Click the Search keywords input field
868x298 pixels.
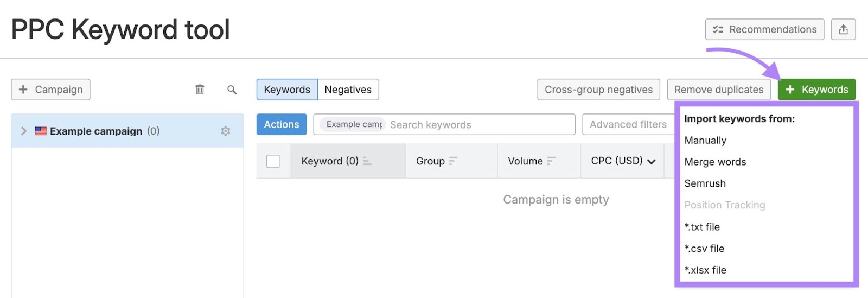click(x=477, y=124)
